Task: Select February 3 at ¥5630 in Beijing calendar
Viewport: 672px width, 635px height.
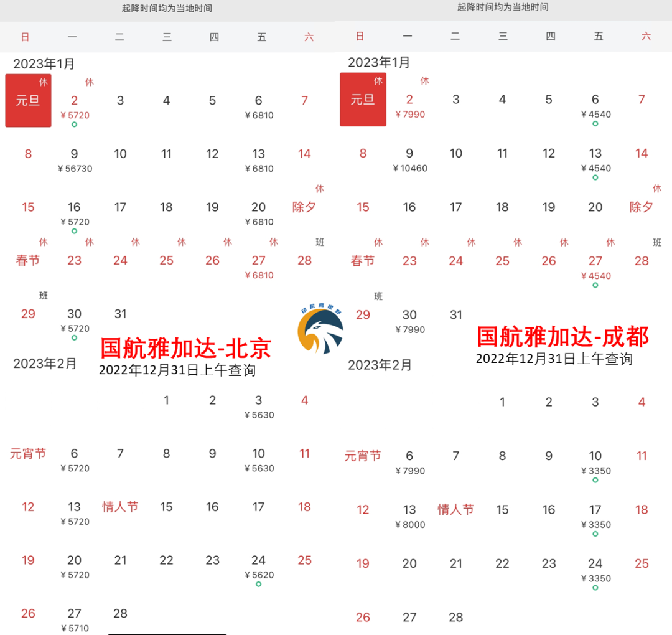Action: 258,407
